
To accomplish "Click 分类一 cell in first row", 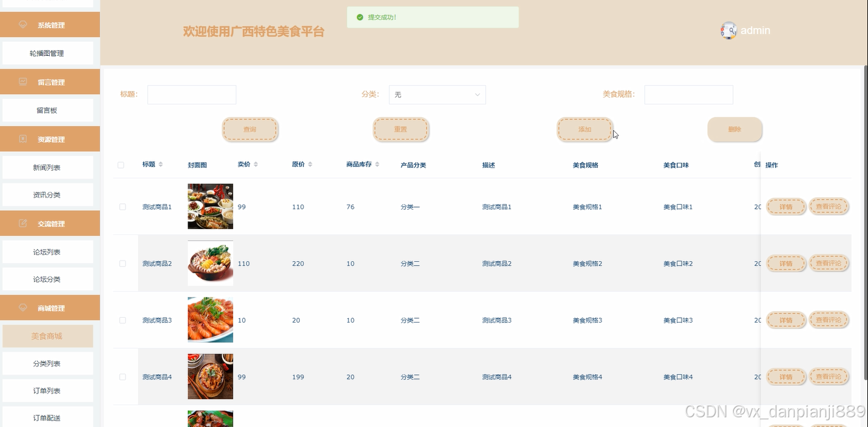I will coord(410,207).
